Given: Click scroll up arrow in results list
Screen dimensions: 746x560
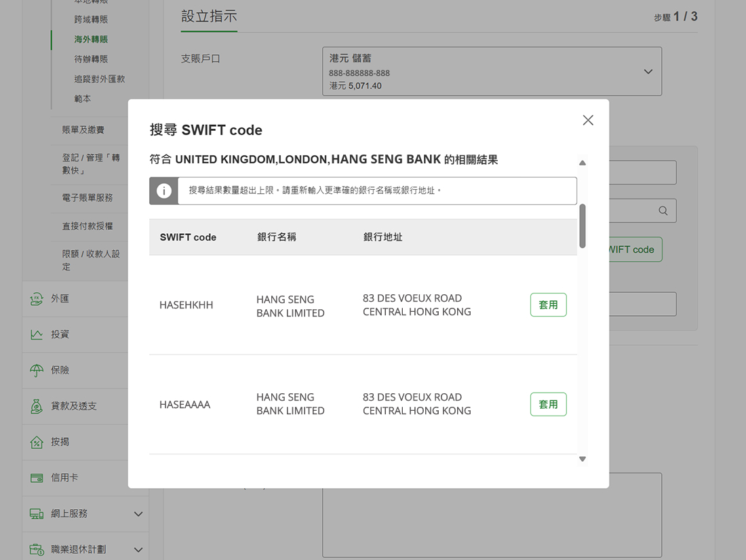Looking at the screenshot, I should point(582,163).
